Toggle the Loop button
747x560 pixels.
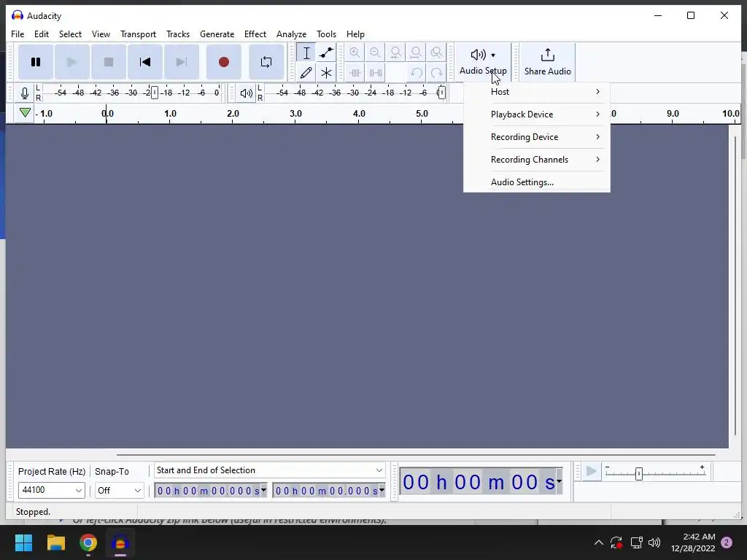(x=266, y=62)
